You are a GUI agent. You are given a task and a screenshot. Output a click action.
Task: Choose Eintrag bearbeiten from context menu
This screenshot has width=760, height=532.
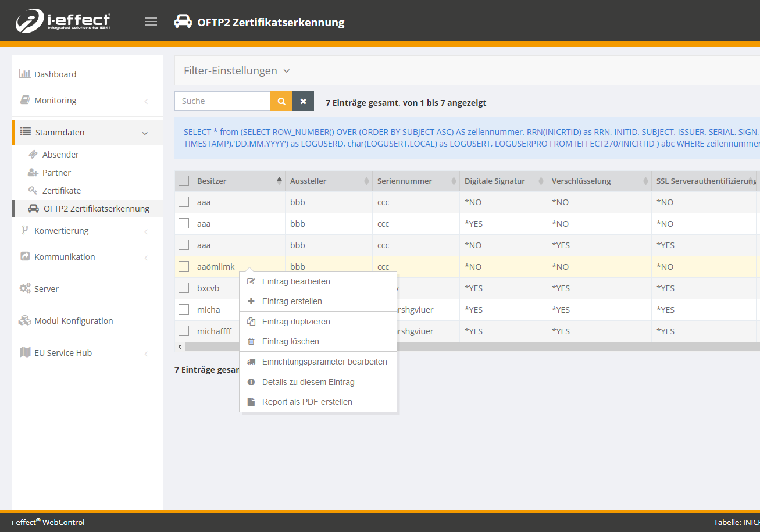pos(295,281)
